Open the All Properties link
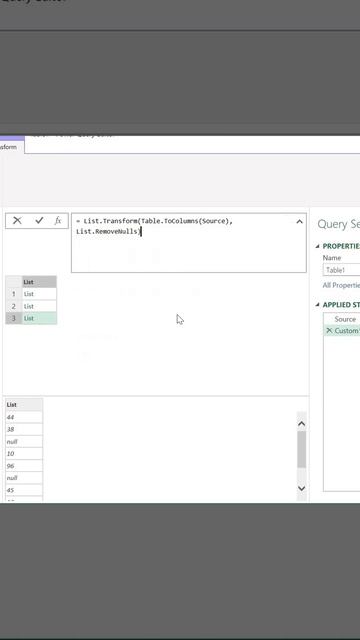This screenshot has height=640, width=360. (341, 285)
